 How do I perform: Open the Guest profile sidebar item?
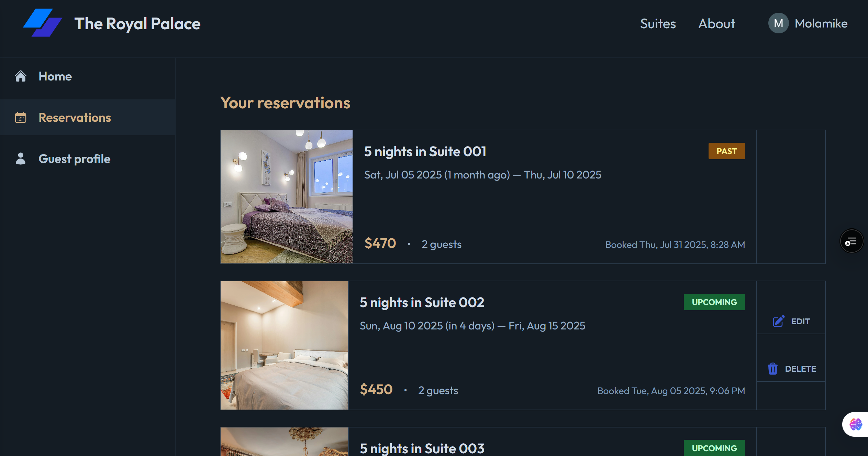[x=88, y=159]
